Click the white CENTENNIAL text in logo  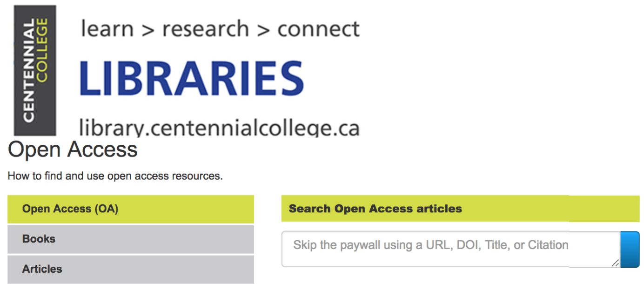28,70
